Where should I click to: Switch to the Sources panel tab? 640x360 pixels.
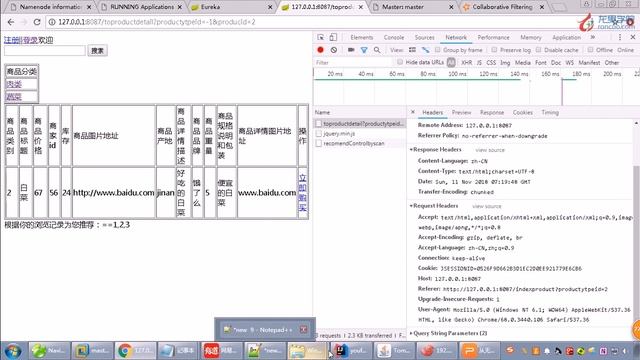coord(424,37)
